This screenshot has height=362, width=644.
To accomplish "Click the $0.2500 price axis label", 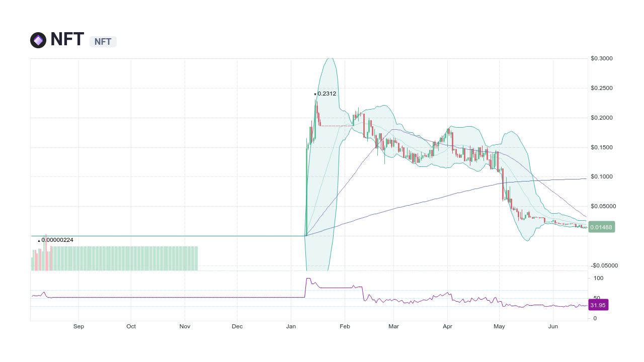I will coord(602,88).
